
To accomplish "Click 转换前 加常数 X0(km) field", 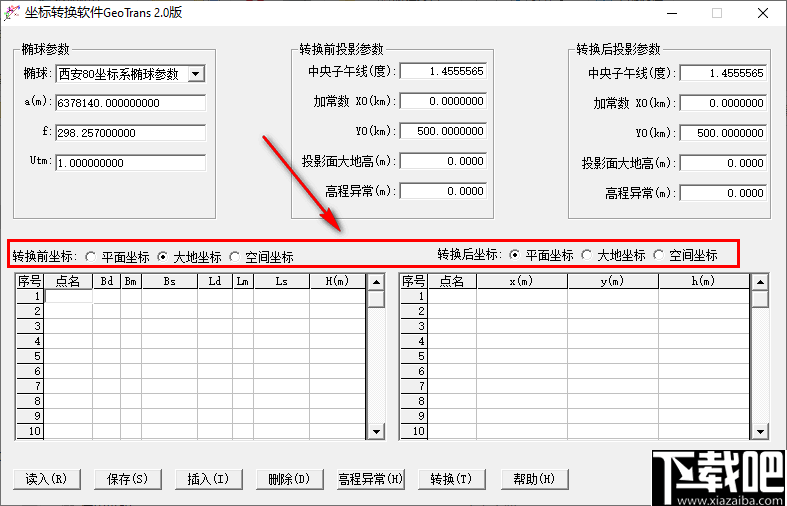I will coord(443,101).
